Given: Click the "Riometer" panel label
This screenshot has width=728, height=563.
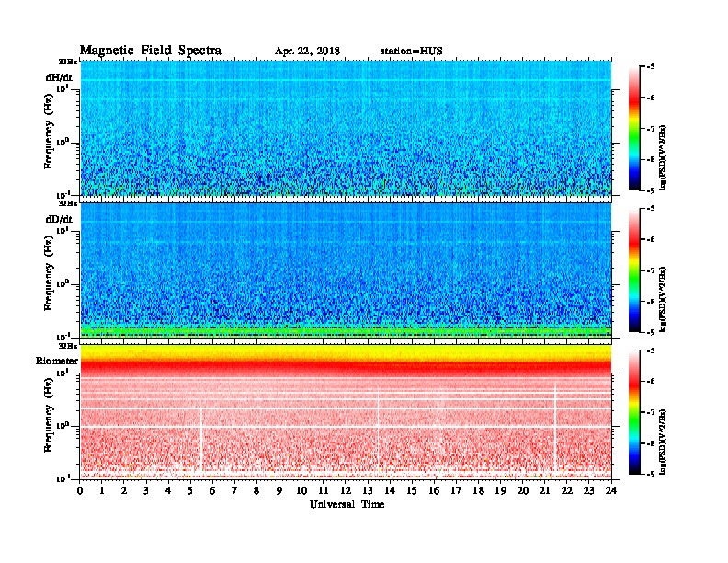Looking at the screenshot, I should pos(57,361).
